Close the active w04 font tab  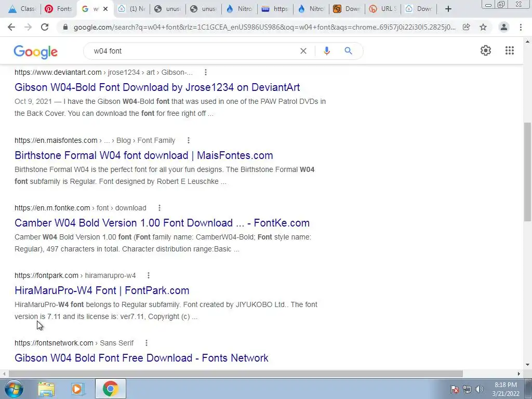[105, 9]
